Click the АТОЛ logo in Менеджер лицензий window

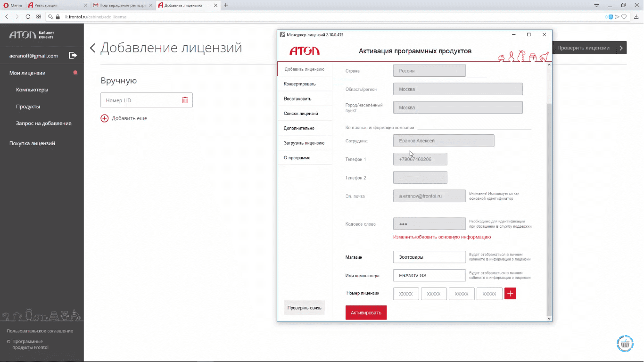305,51
